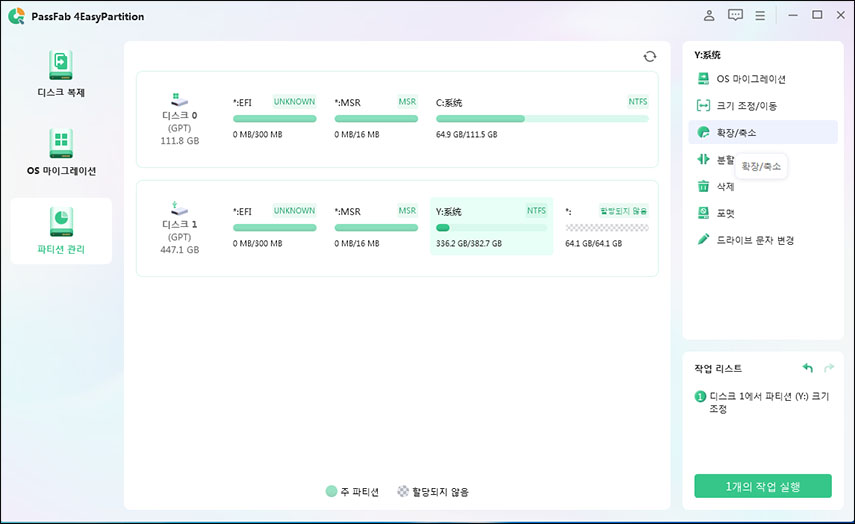This screenshot has width=855, height=524.
Task: Maximize the PassFab window
Action: [817, 15]
